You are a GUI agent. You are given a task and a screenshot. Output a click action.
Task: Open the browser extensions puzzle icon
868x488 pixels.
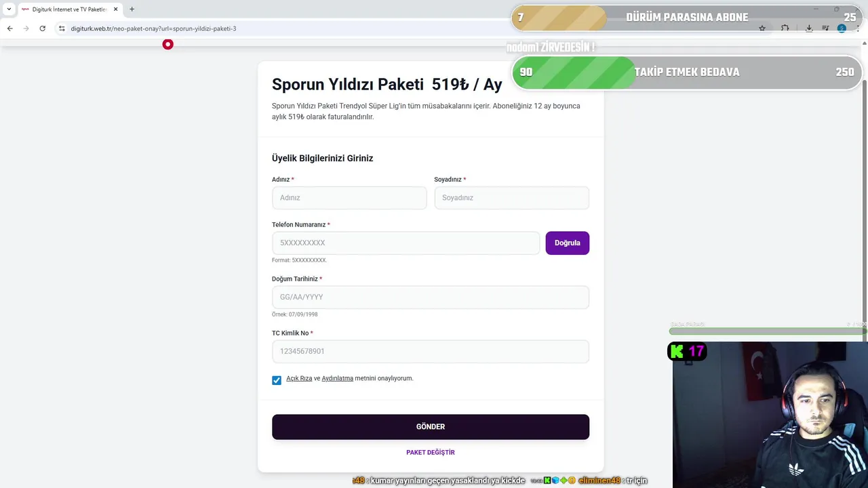[785, 28]
